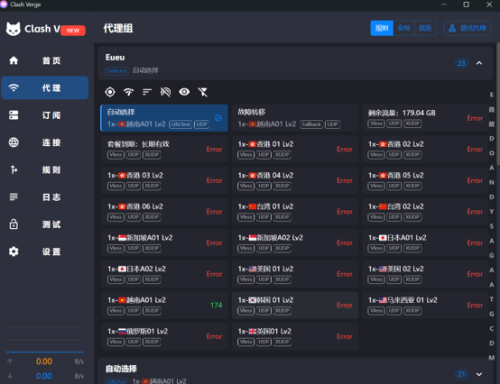Image resolution: width=500 pixels, height=384 pixels.
Task: Expand the 自动选择 proxy group at bottom
Action: pyautogui.click(x=479, y=374)
